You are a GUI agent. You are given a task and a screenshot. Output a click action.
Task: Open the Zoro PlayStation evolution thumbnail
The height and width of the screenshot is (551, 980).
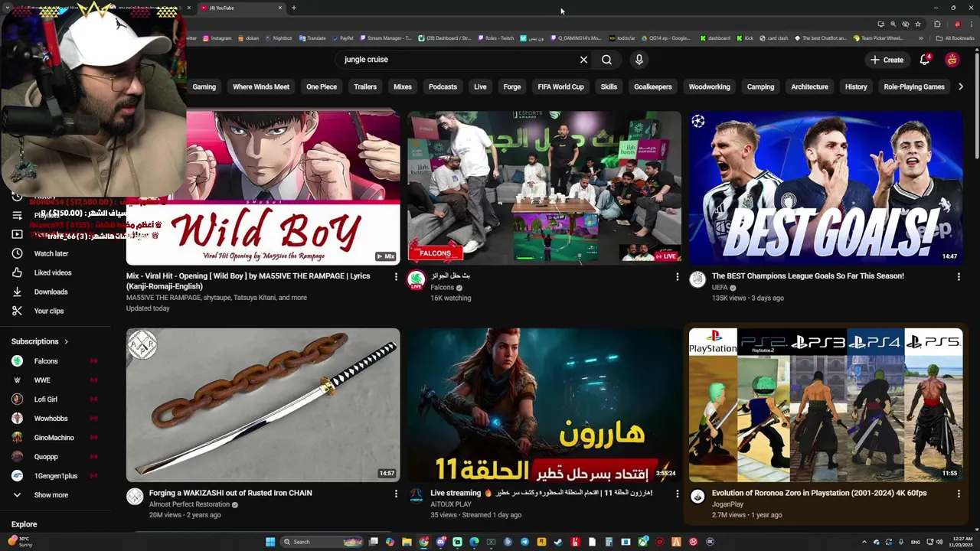click(825, 405)
